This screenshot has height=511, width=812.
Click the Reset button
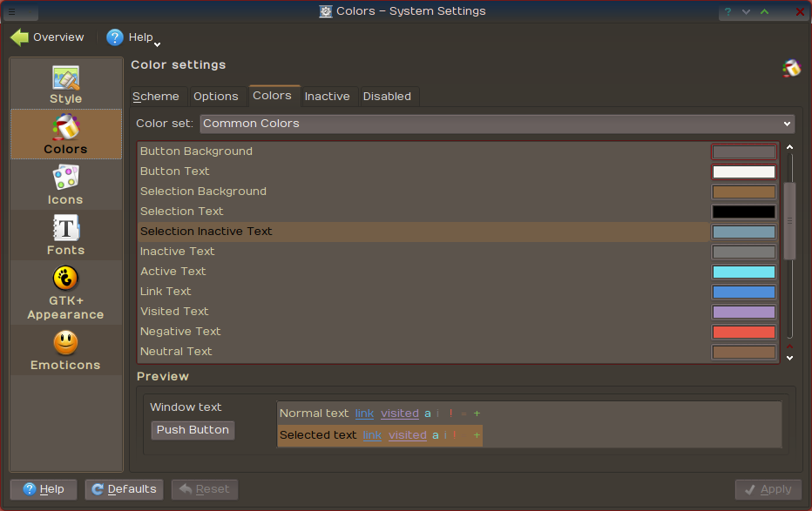(x=205, y=489)
